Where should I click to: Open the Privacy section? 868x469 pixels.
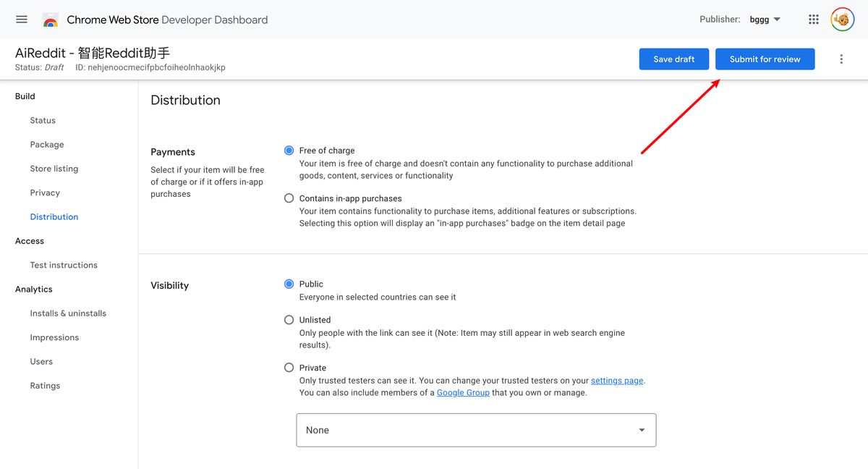(x=45, y=192)
